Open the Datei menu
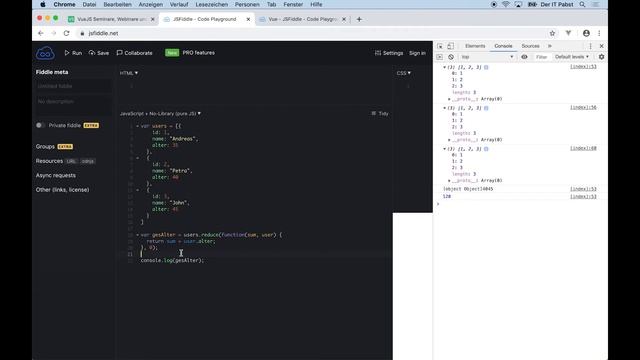 click(x=89, y=4)
